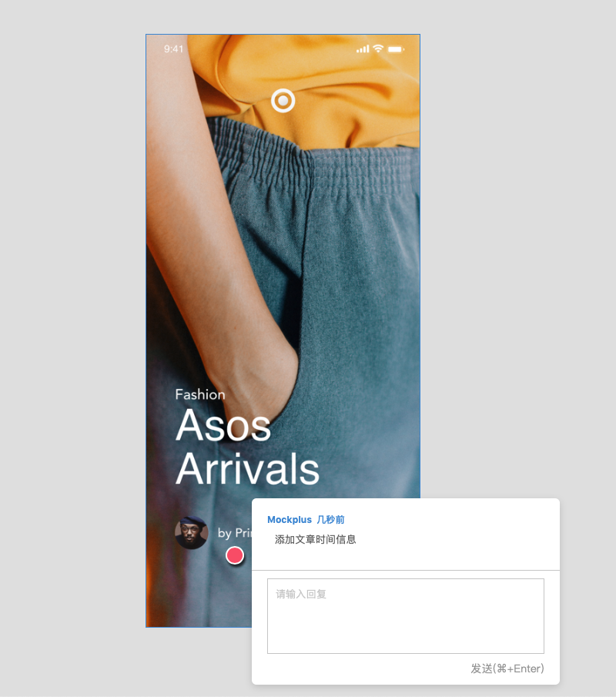Click the wifi icon in status bar
616x697 pixels.
pyautogui.click(x=378, y=49)
